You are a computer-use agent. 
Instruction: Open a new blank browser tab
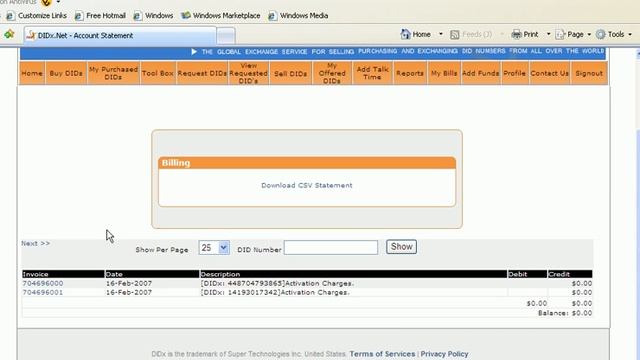(226, 36)
